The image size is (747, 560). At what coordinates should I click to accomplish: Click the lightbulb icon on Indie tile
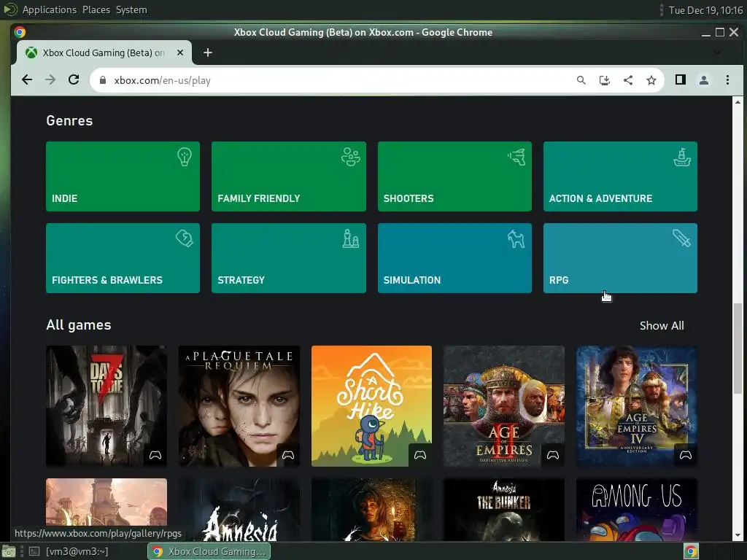[185, 157]
